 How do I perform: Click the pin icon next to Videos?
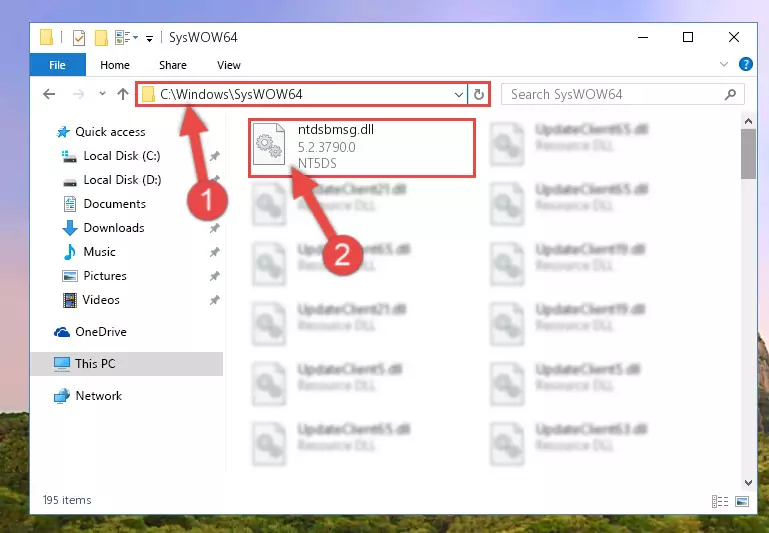click(x=214, y=300)
